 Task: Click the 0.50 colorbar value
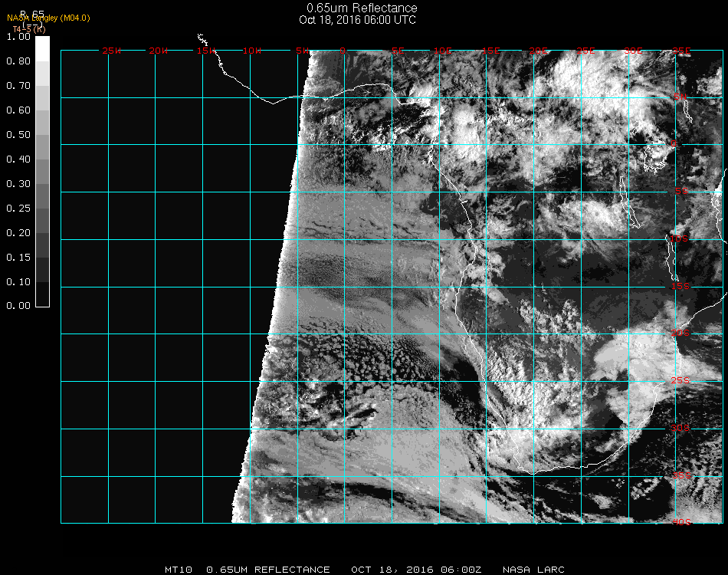pos(18,135)
